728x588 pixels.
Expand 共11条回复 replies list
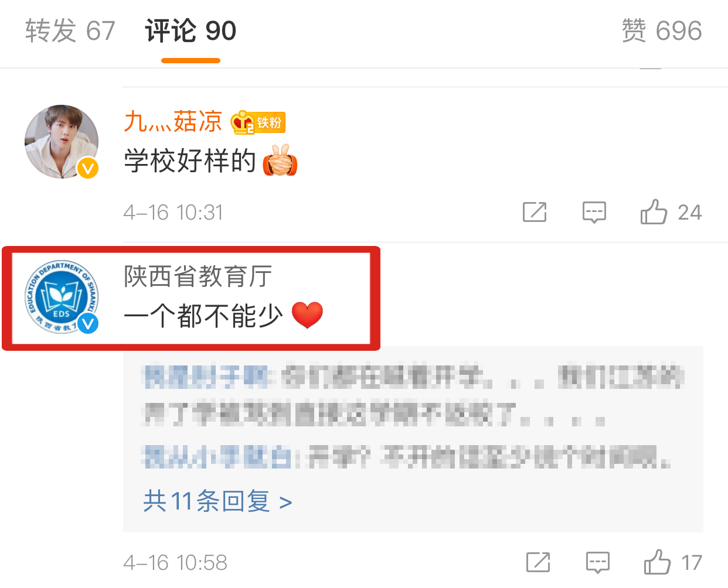pyautogui.click(x=217, y=501)
